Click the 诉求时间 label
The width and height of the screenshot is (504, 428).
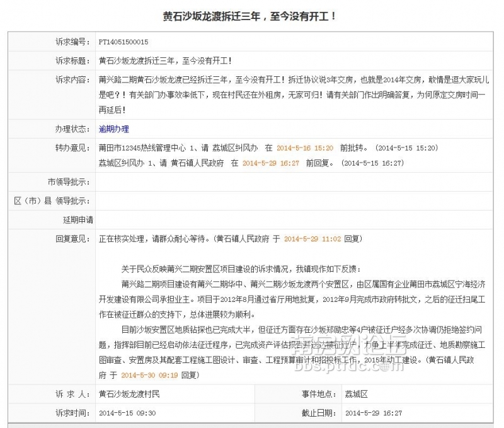coord(72,413)
